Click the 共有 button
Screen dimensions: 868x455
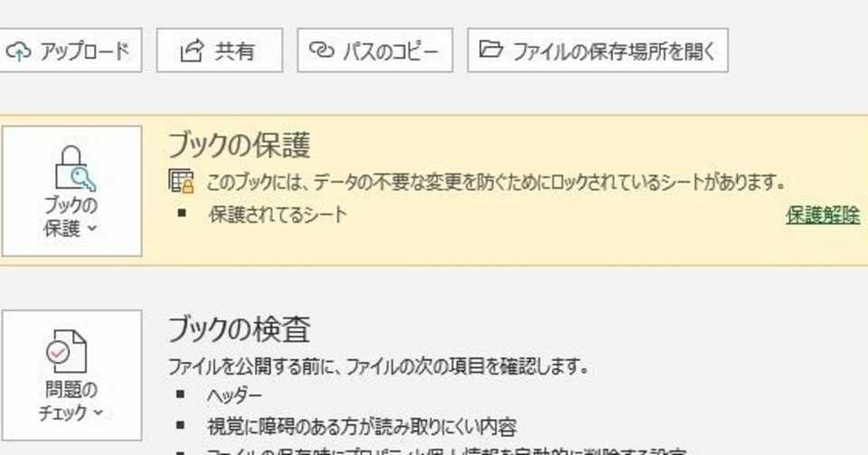pos(220,51)
